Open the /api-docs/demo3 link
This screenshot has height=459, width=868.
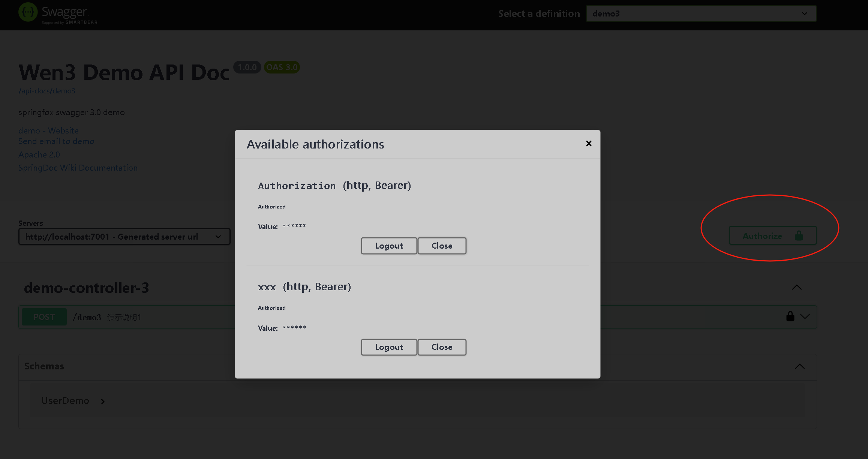click(x=47, y=91)
